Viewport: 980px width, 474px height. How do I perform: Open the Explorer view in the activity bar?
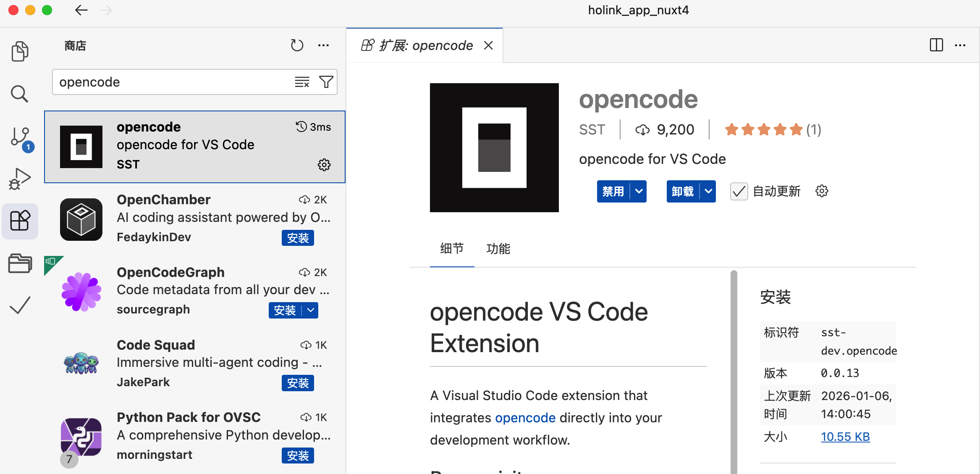[x=20, y=51]
